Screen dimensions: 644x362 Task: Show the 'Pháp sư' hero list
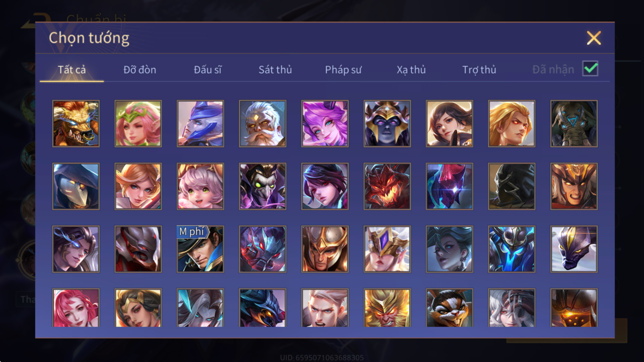pyautogui.click(x=343, y=70)
